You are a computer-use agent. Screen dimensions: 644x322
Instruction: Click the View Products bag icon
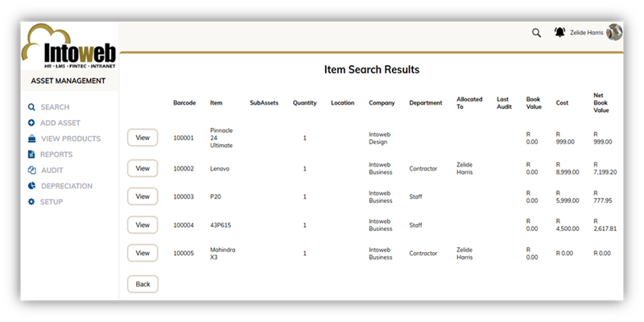pos(31,138)
